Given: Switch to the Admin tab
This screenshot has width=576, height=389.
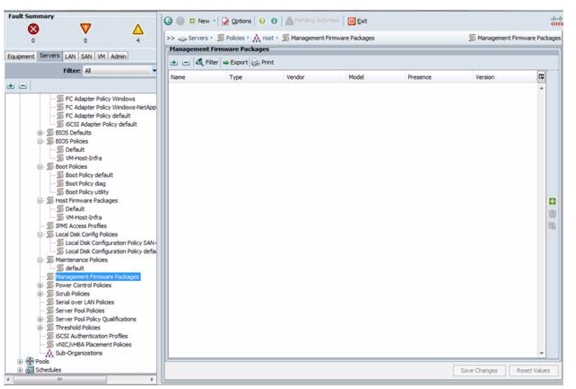Looking at the screenshot, I should (x=118, y=56).
